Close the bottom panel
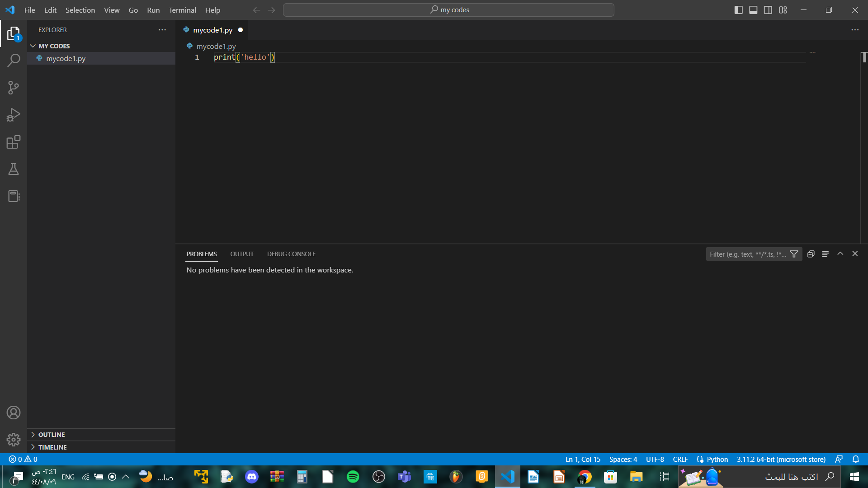868x488 pixels. pos(855,254)
